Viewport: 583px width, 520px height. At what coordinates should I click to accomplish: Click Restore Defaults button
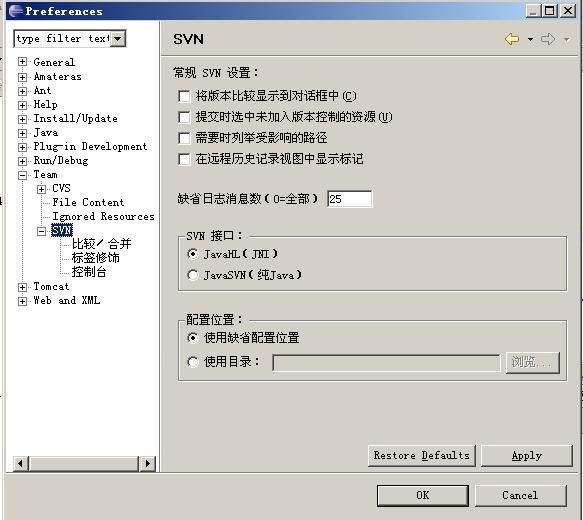click(x=422, y=455)
